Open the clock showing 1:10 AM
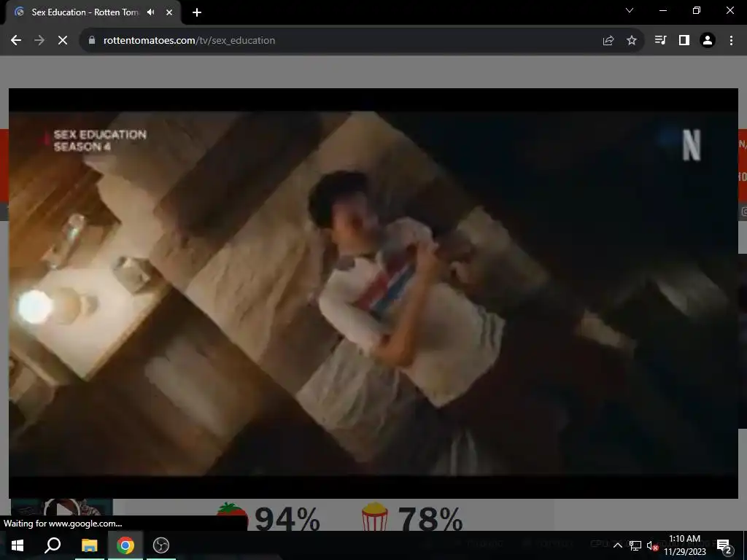 tap(684, 545)
